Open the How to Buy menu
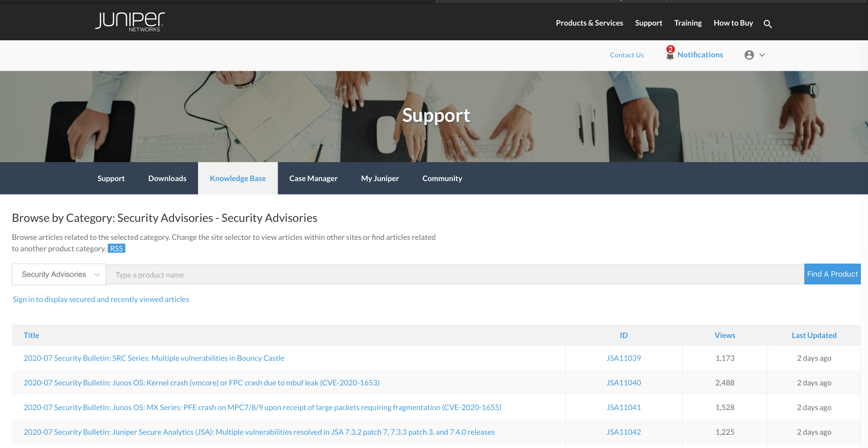 (733, 23)
